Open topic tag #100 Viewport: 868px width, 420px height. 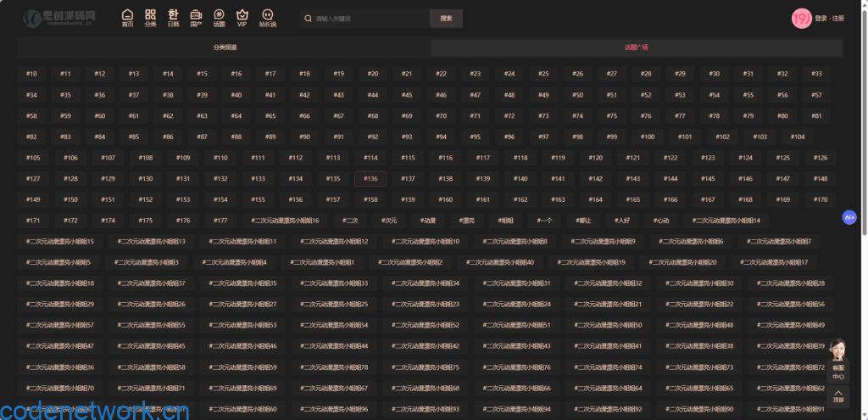pyautogui.click(x=648, y=137)
